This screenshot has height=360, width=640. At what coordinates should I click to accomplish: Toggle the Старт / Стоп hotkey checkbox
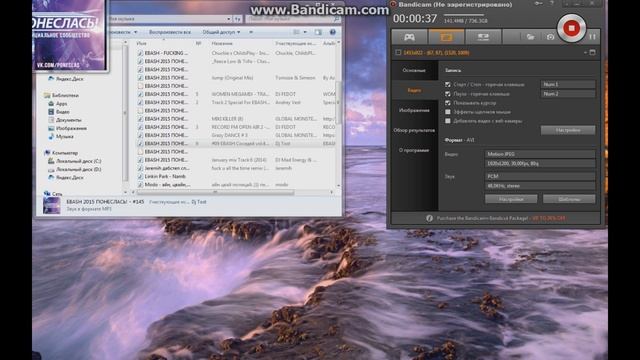pos(448,84)
